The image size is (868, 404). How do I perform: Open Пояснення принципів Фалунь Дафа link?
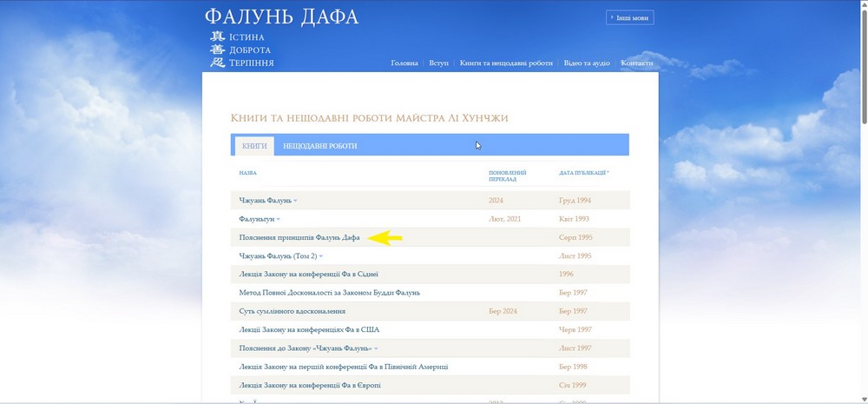299,237
